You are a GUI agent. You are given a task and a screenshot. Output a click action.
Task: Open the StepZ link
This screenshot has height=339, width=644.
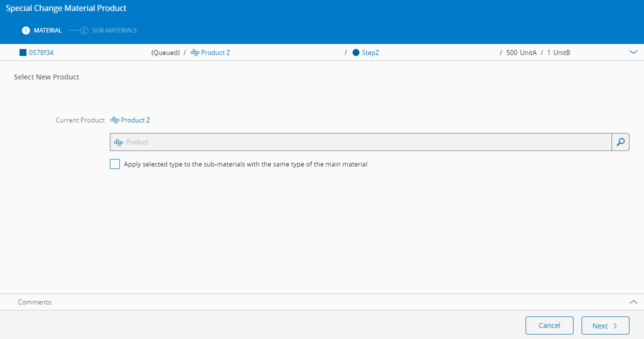[x=370, y=52]
